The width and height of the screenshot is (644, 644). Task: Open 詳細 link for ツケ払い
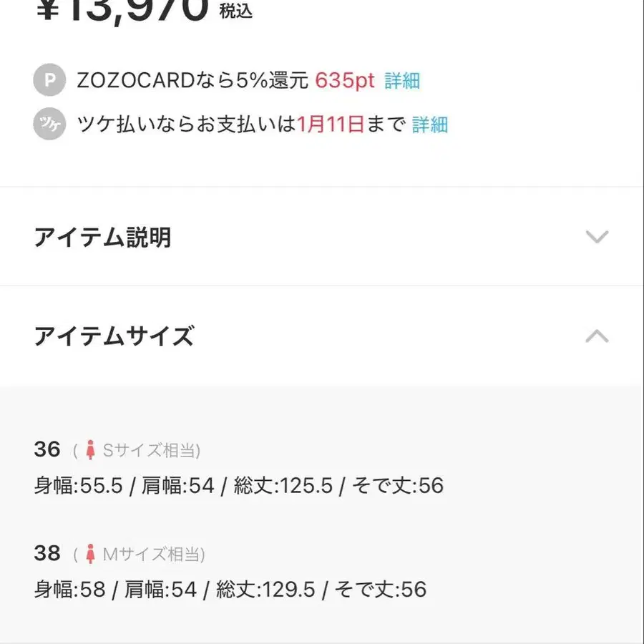430,125
